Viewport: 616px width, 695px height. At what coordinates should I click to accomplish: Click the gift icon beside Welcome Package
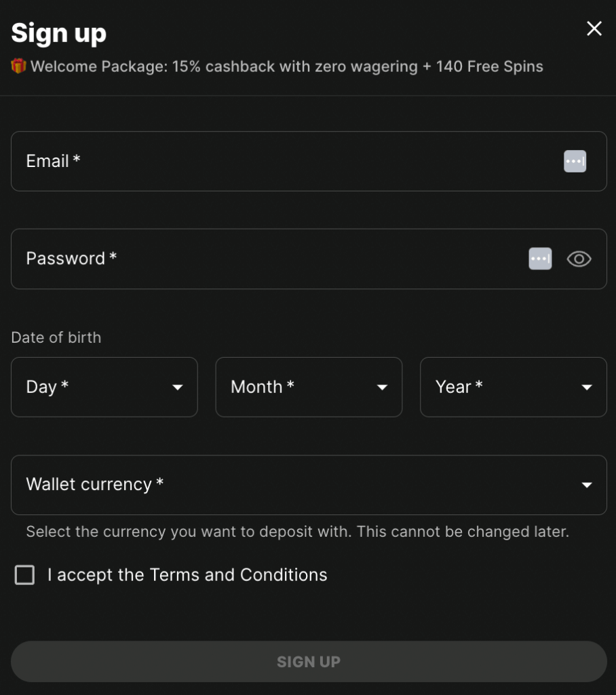pos(18,66)
